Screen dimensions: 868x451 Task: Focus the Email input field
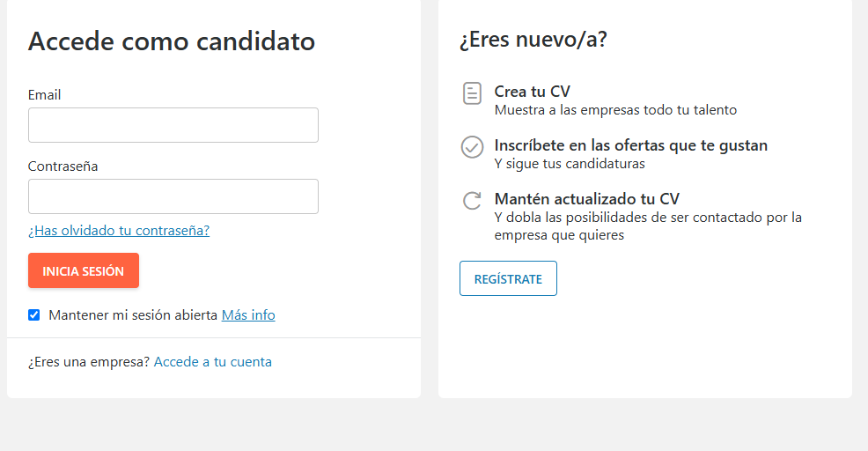pyautogui.click(x=173, y=125)
